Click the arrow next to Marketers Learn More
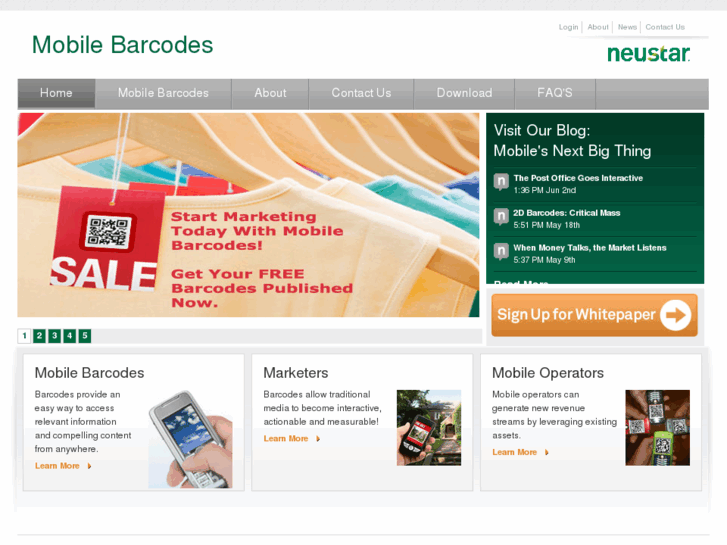The width and height of the screenshot is (727, 545). click(318, 439)
